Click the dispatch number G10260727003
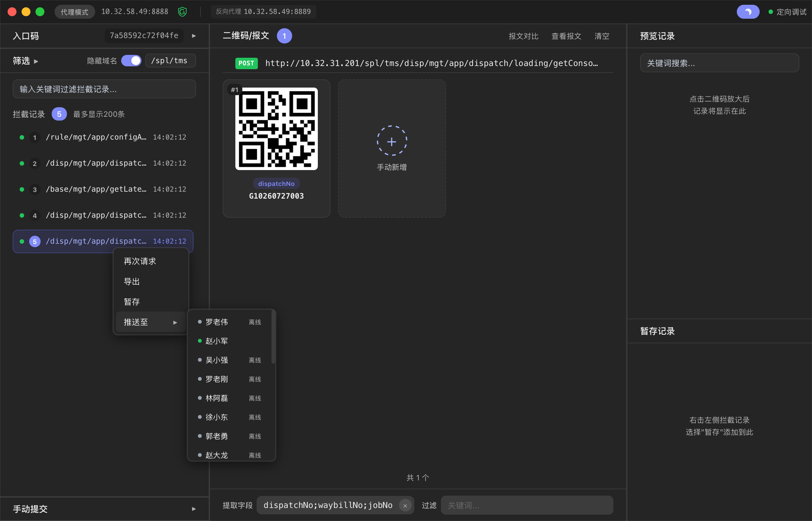The height and width of the screenshot is (521, 812). tap(276, 196)
